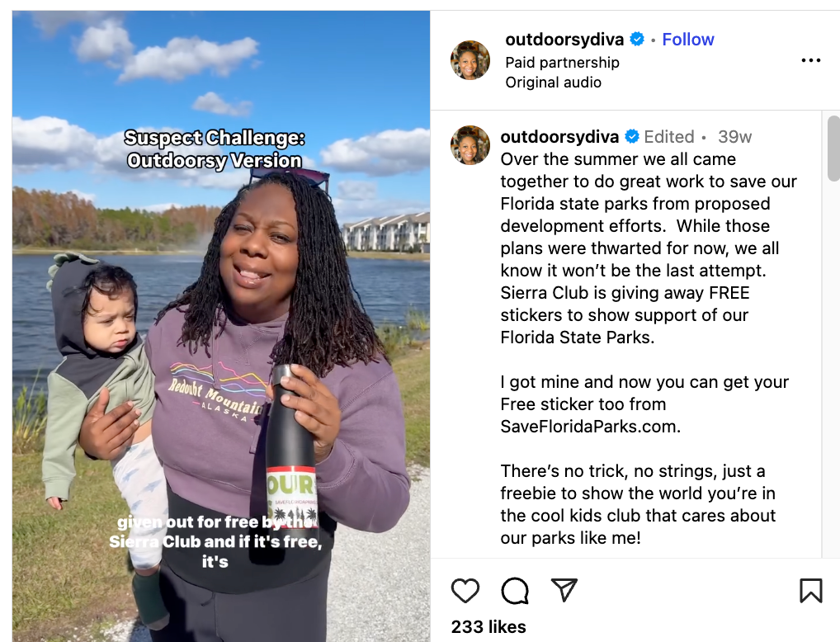Open comments via speech bubble icon

click(515, 591)
